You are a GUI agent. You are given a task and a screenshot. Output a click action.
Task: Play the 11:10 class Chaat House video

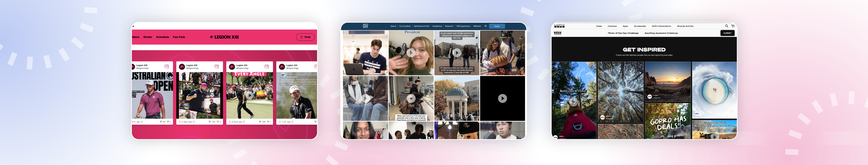(x=411, y=98)
